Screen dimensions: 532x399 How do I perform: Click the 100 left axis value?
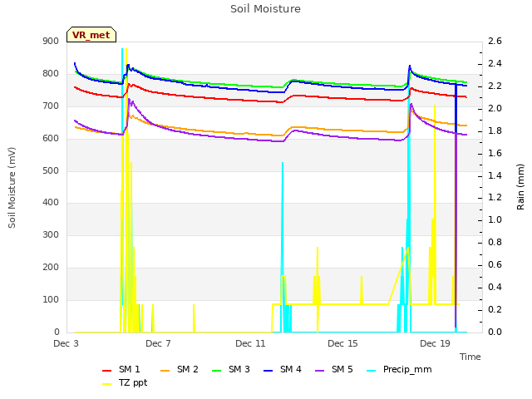(51, 299)
